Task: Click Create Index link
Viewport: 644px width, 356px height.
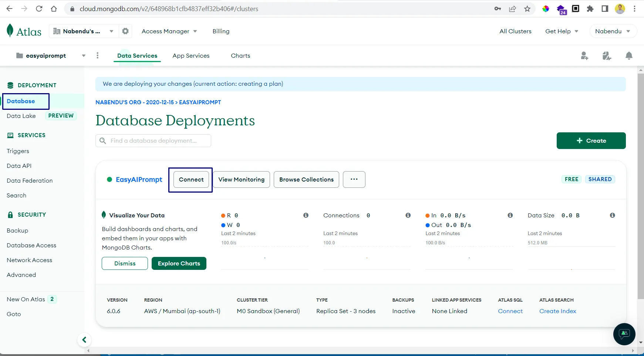Action: pos(557,311)
